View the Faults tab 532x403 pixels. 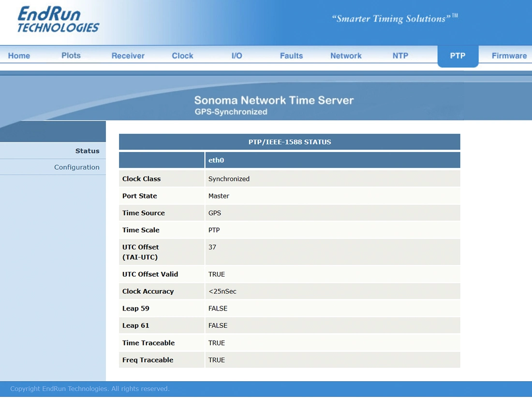coord(292,56)
